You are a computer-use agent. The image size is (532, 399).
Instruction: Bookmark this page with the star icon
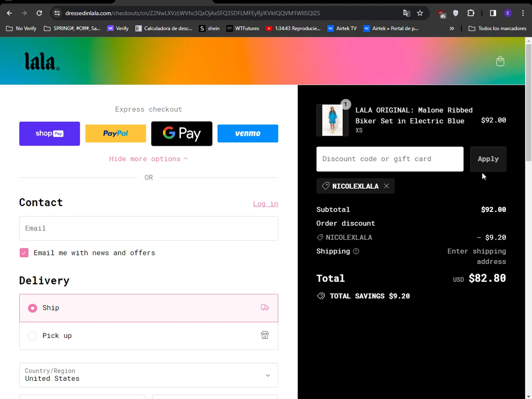(x=420, y=13)
